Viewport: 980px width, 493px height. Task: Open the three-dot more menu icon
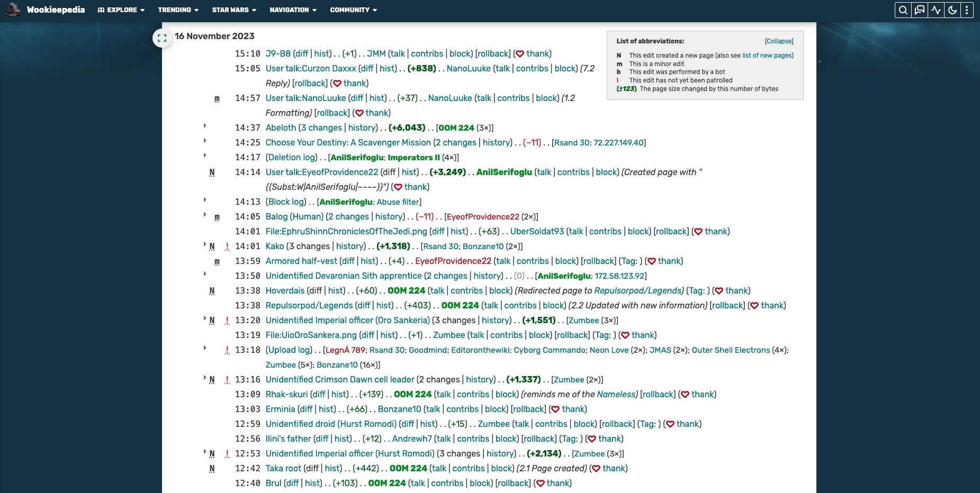tap(967, 10)
